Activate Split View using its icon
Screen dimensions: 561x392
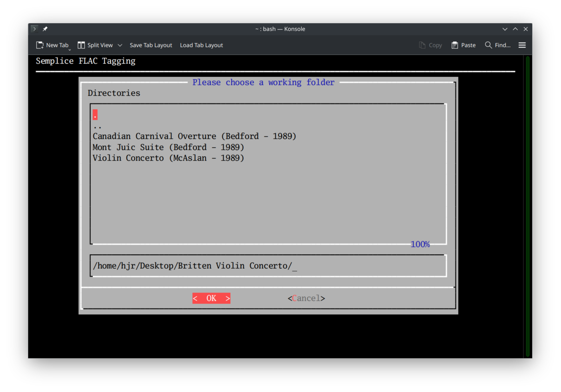tap(81, 45)
